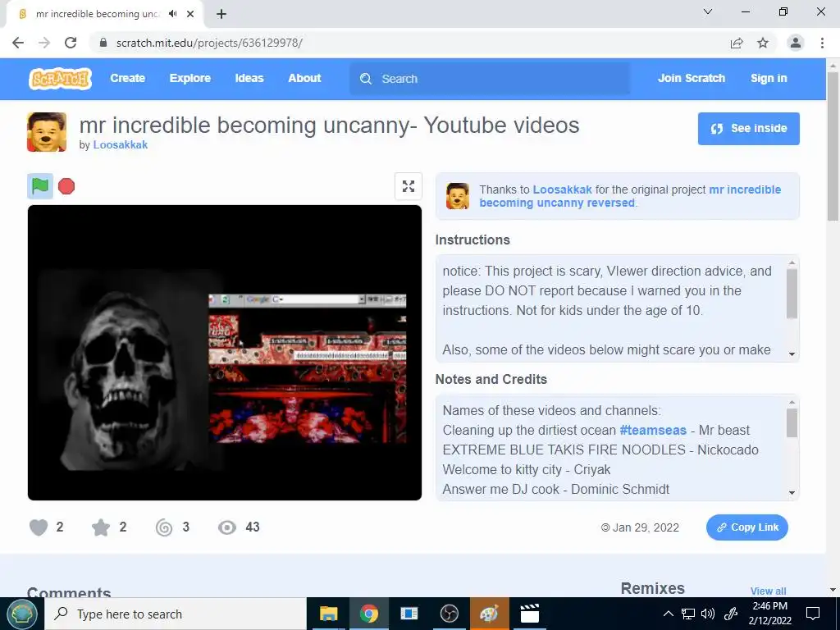Click the address bar URL
Image resolution: width=840 pixels, height=630 pixels.
pyautogui.click(x=209, y=43)
